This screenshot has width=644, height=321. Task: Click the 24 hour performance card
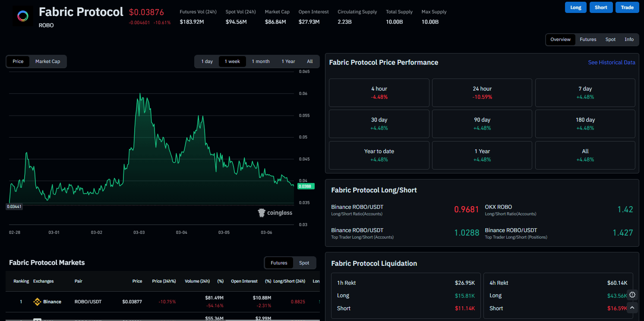482,93
